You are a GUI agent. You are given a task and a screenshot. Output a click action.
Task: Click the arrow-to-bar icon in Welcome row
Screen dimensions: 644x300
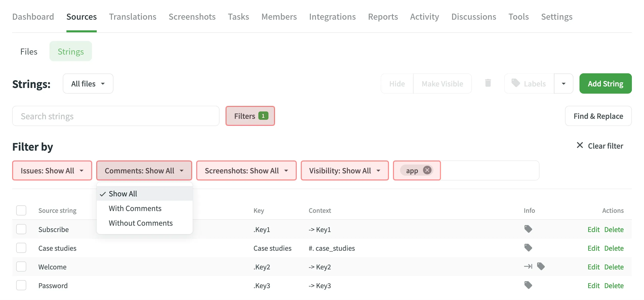pyautogui.click(x=528, y=266)
